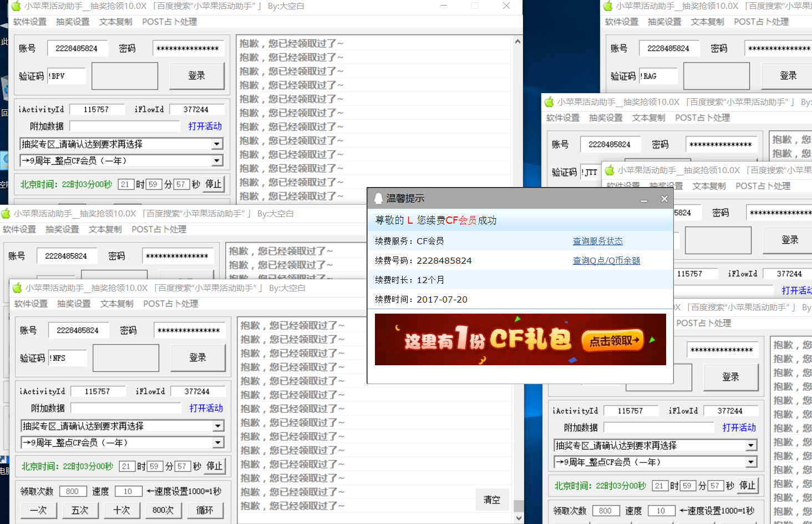Expand 抽奖专区 dropdown in the !NFS captcha window
This screenshot has width=812, height=524.
pyautogui.click(x=219, y=426)
